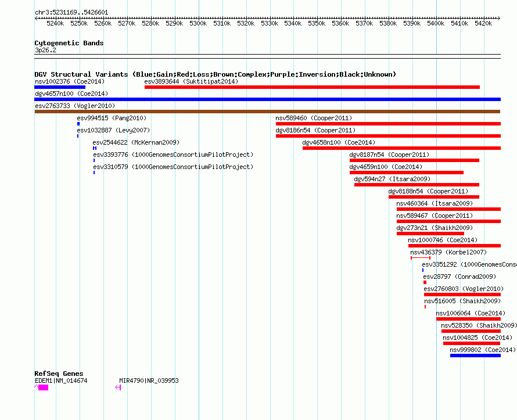Select the esv2763733 brown complex bar

[267, 112]
